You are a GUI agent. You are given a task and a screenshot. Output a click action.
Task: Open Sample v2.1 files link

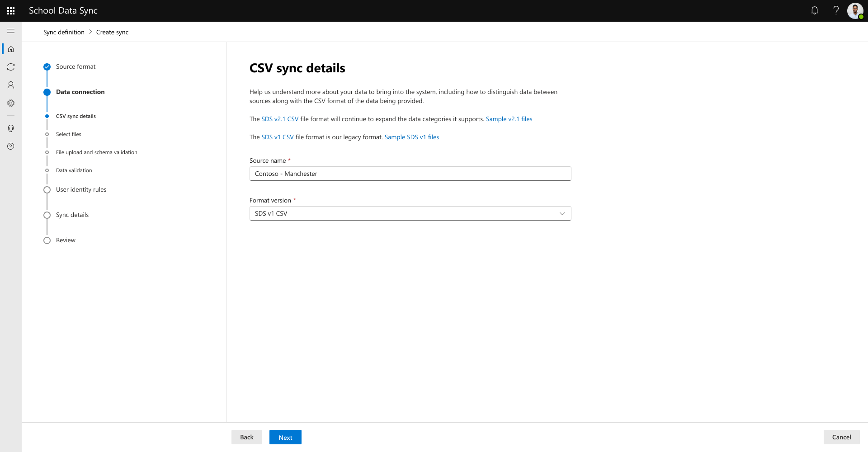[509, 119]
